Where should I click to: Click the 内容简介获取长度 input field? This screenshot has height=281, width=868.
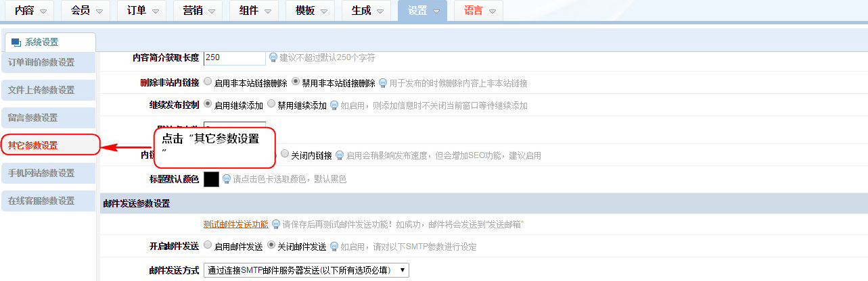point(234,58)
